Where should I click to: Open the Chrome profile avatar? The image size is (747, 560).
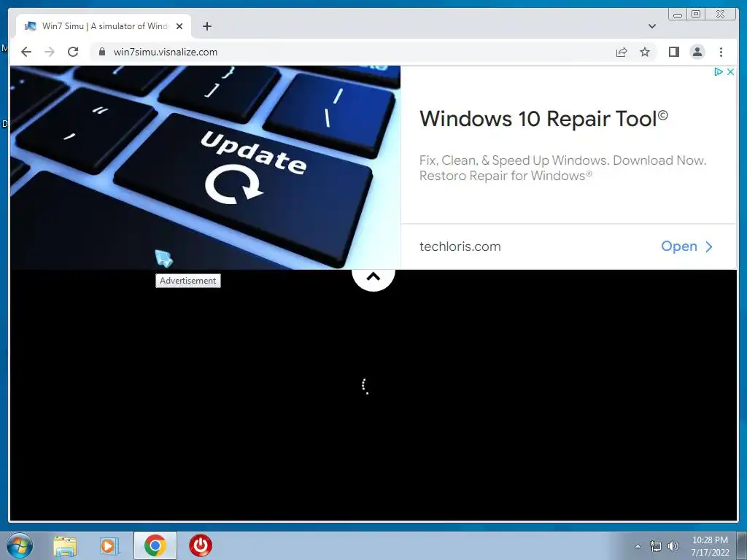coord(697,52)
